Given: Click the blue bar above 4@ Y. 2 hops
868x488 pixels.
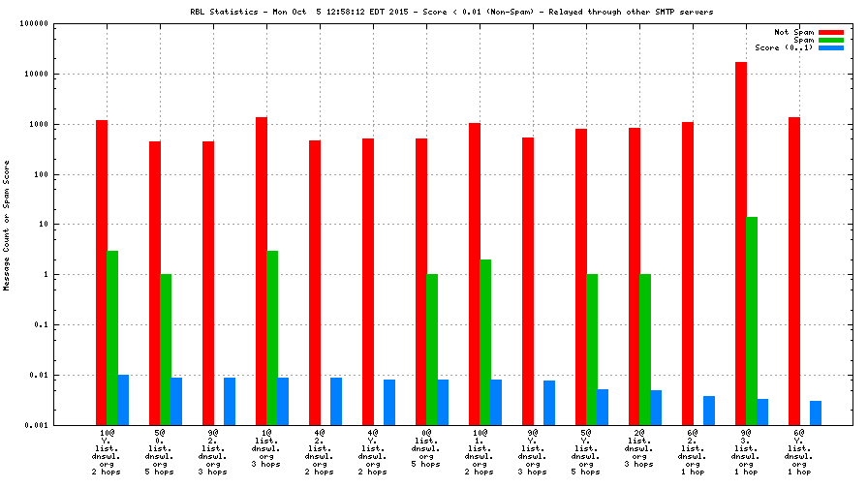Looking at the screenshot, I should tap(389, 402).
